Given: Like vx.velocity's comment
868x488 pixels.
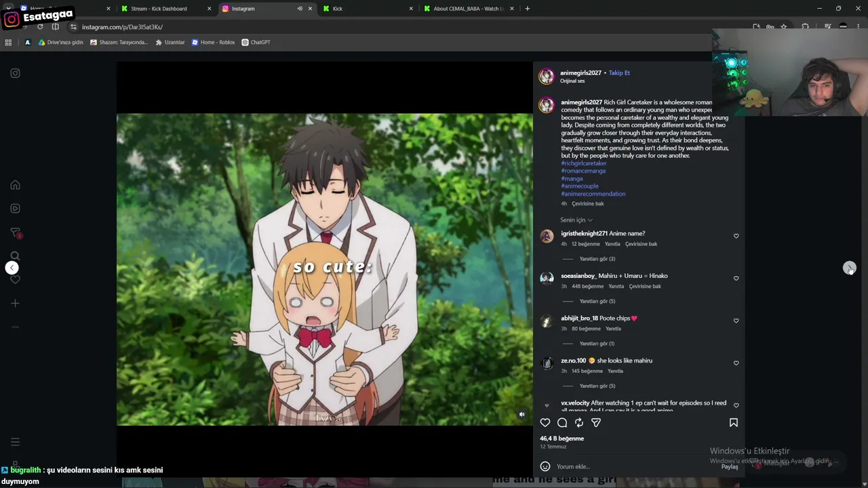Looking at the screenshot, I should tap(736, 405).
